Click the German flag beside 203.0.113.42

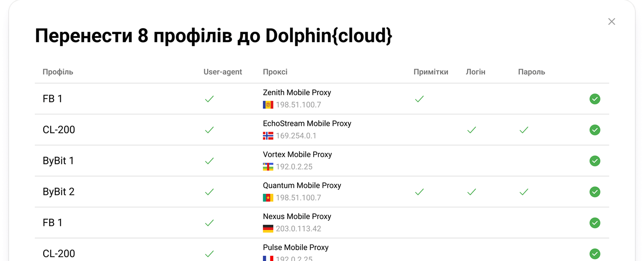[268, 229]
